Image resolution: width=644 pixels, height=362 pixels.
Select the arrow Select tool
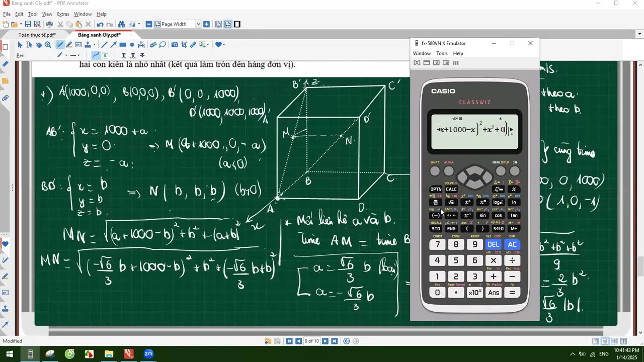click(20, 44)
